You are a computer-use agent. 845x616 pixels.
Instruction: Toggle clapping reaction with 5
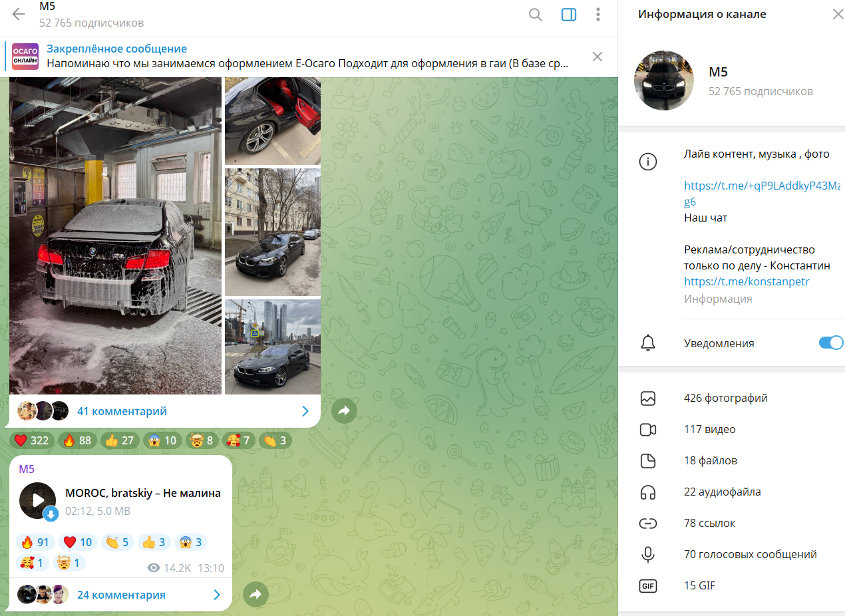tap(118, 542)
